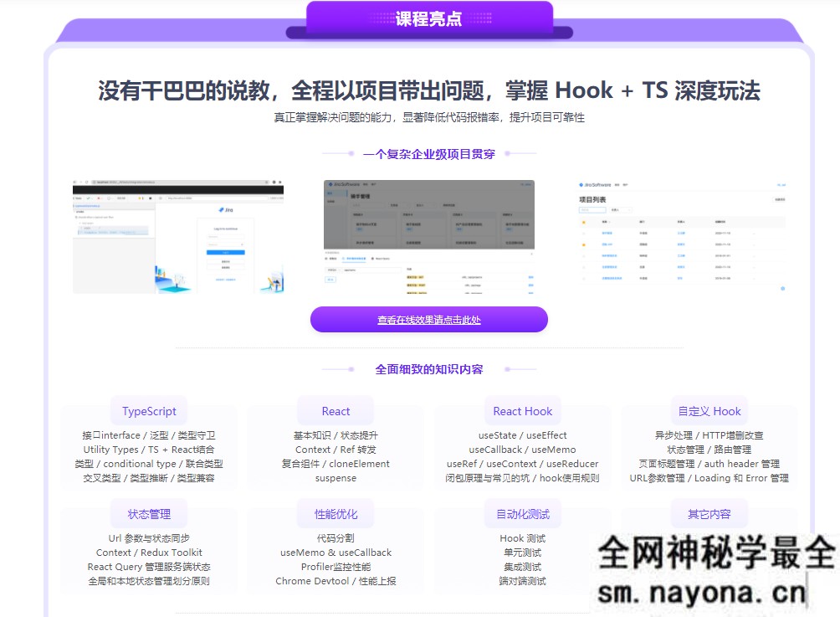Click the subtitle 真正掌握解决问题的能力
This screenshot has width=840, height=617.
(429, 117)
